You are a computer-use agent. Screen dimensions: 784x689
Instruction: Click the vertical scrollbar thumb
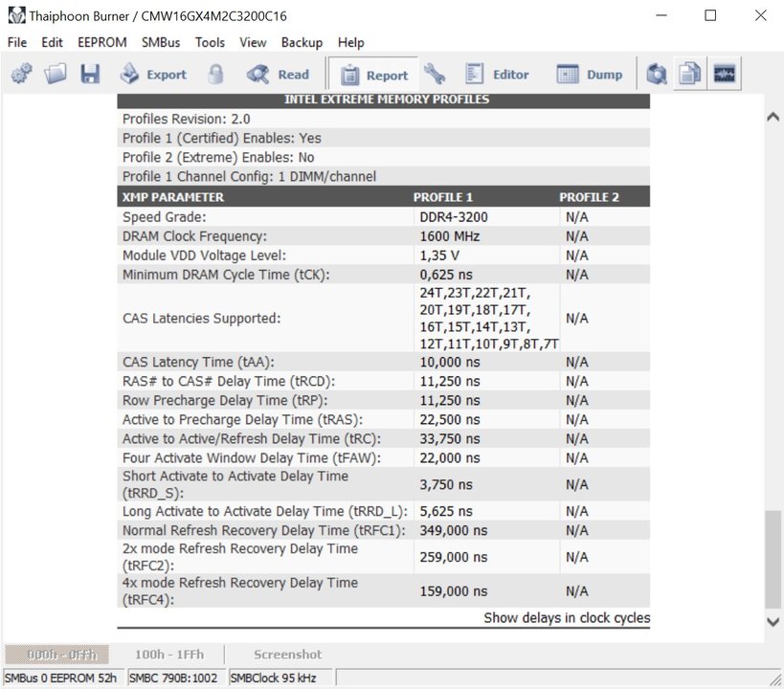click(773, 560)
